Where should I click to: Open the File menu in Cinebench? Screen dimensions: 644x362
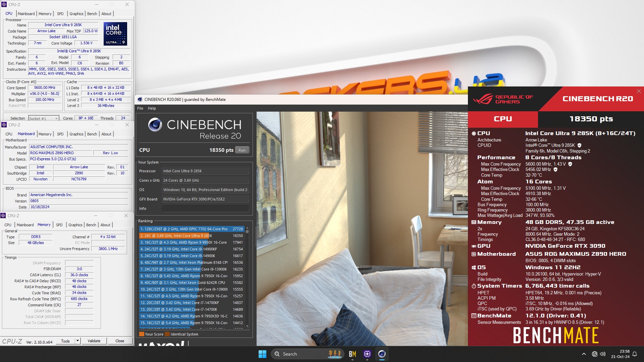point(140,108)
